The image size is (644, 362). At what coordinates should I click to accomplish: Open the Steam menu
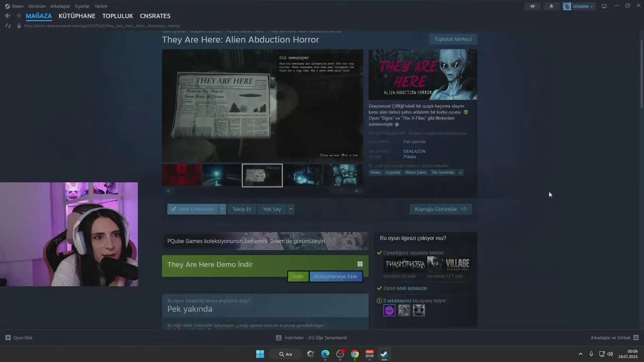click(14, 6)
